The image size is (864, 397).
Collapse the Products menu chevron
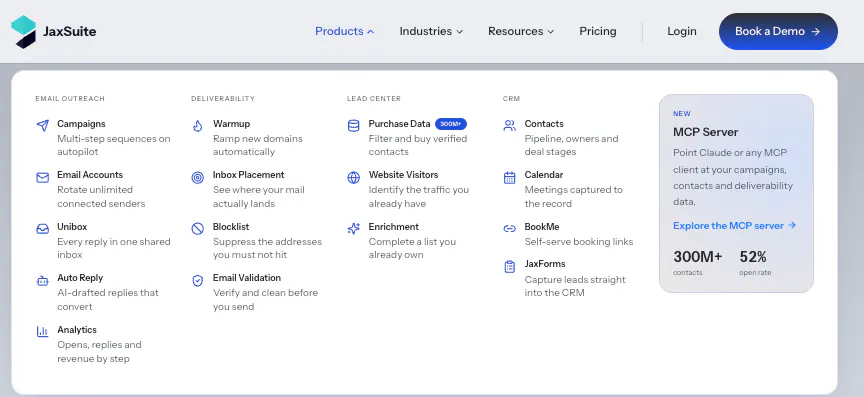tap(371, 32)
